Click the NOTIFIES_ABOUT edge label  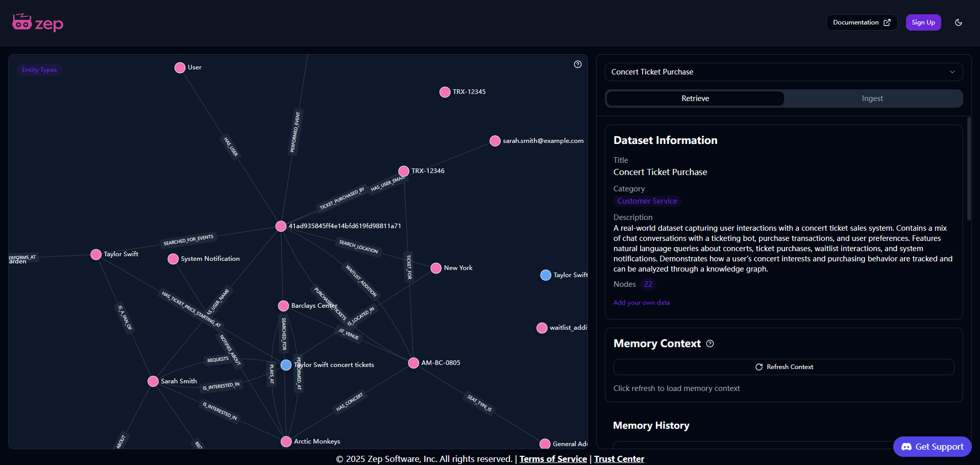[x=230, y=350]
